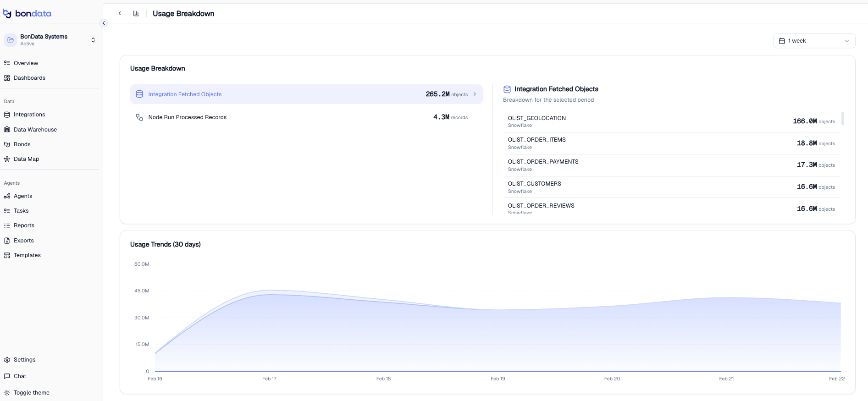Expand the BonData Systems workspace switcher
The height and width of the screenshot is (401, 868).
pos(50,40)
